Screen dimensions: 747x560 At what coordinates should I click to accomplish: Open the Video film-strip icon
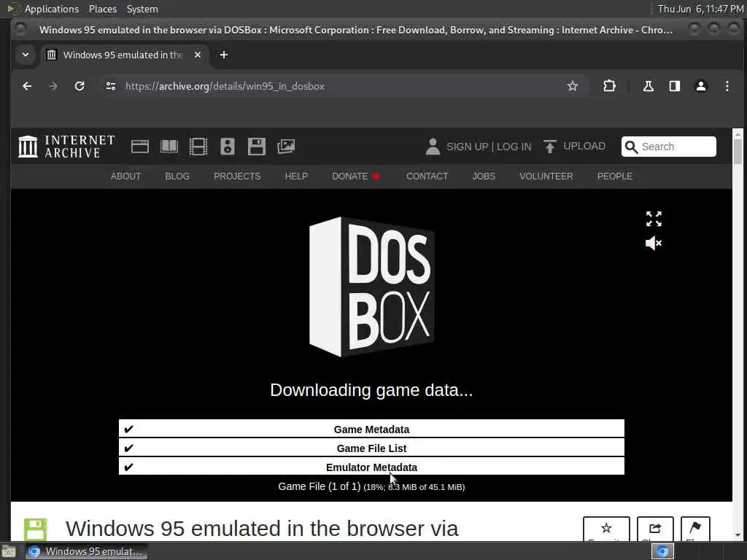pos(198,147)
